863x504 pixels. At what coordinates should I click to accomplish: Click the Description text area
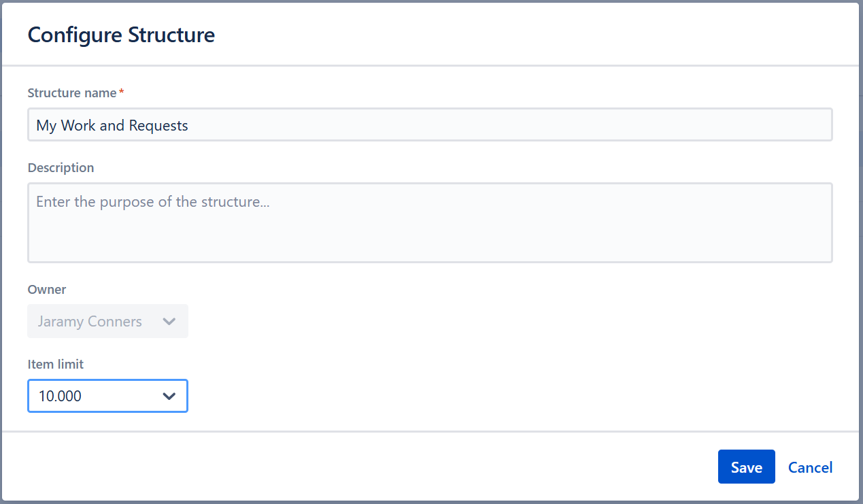point(430,222)
